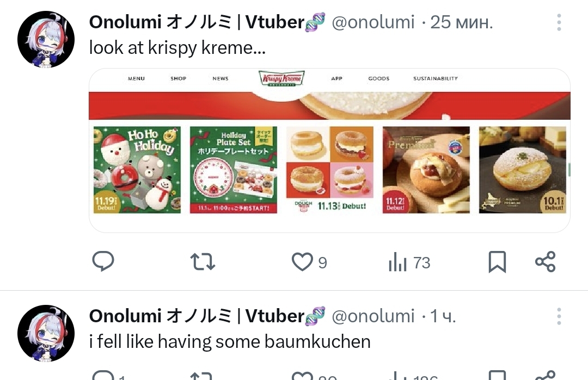Open the tweet text about baumkuchen
This screenshot has width=588, height=380.
[x=230, y=342]
